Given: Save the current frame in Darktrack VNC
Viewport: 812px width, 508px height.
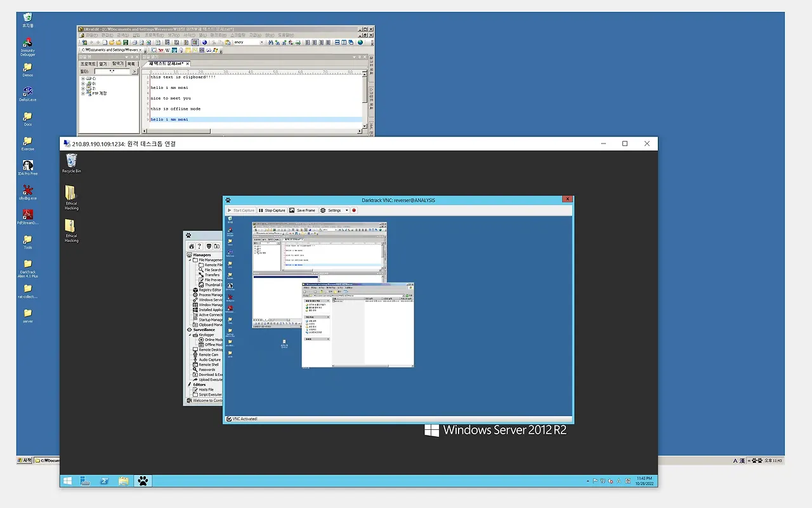Looking at the screenshot, I should pyautogui.click(x=303, y=210).
